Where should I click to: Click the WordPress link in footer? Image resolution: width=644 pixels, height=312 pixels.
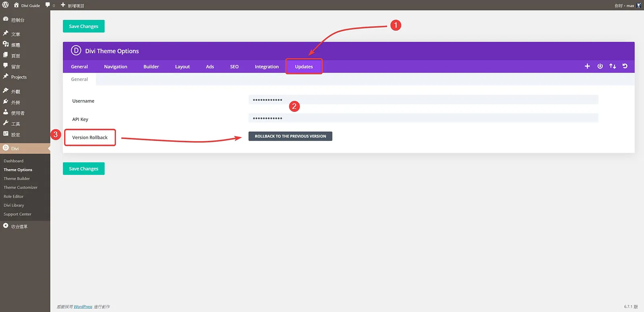click(83, 307)
